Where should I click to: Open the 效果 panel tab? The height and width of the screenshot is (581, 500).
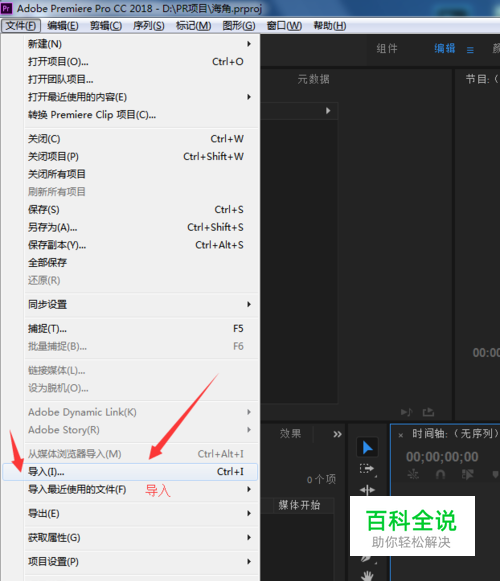290,434
